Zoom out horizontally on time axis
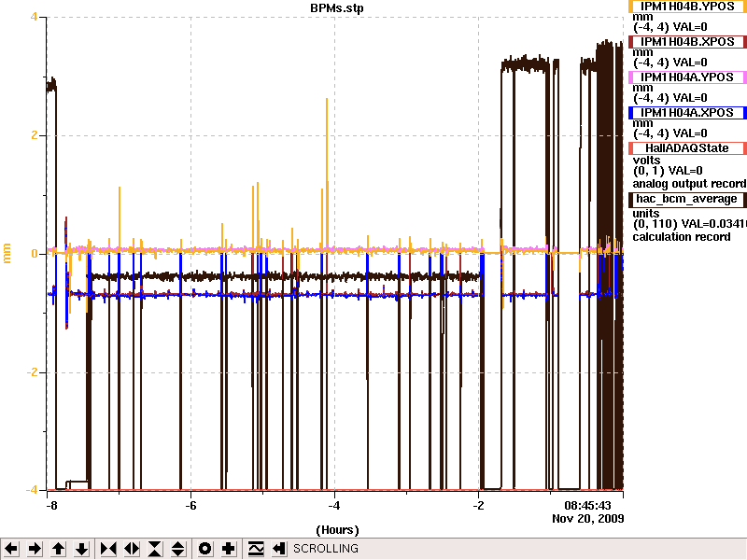747x560 pixels. 132,549
